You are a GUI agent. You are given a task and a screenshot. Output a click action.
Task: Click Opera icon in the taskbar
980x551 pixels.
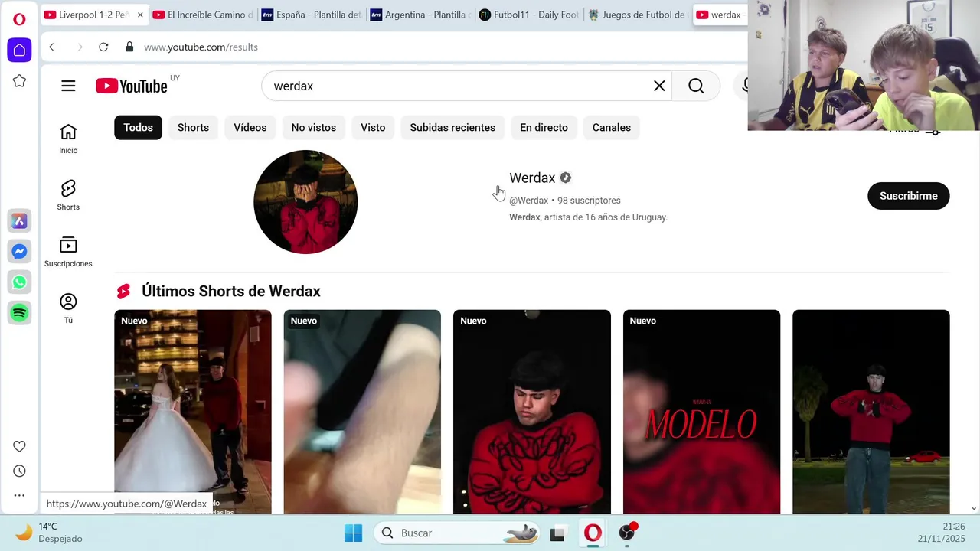[x=593, y=533]
